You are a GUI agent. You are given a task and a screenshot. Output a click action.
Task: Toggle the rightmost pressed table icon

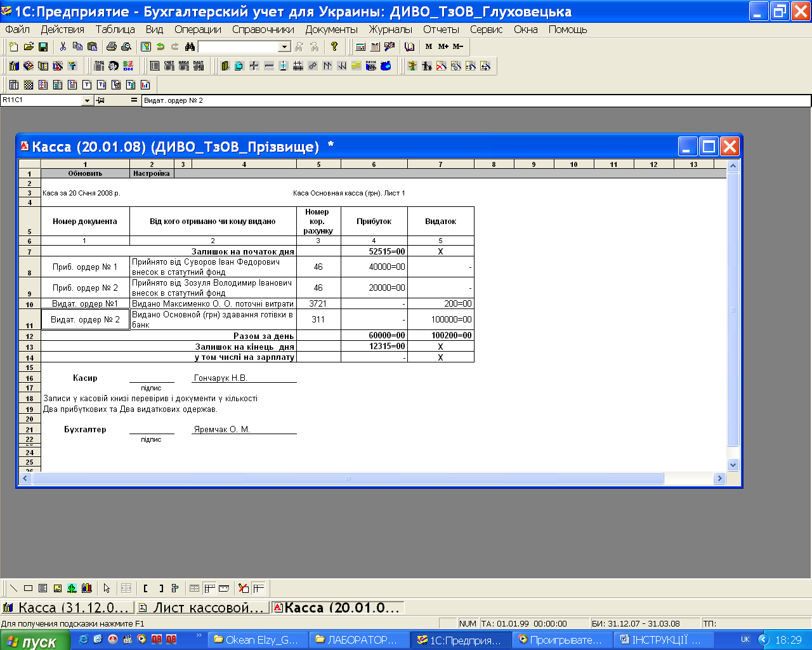258,588
